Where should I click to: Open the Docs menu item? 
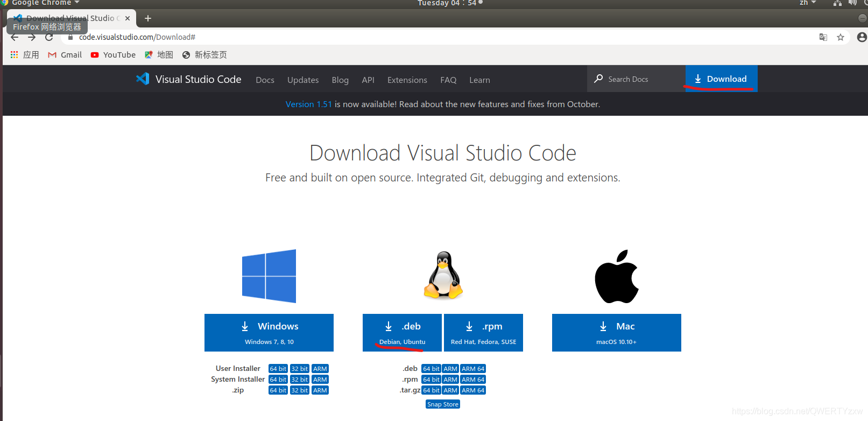point(265,80)
